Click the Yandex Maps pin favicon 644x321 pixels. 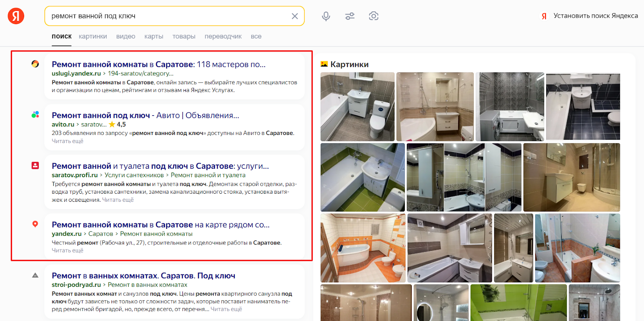pos(35,224)
